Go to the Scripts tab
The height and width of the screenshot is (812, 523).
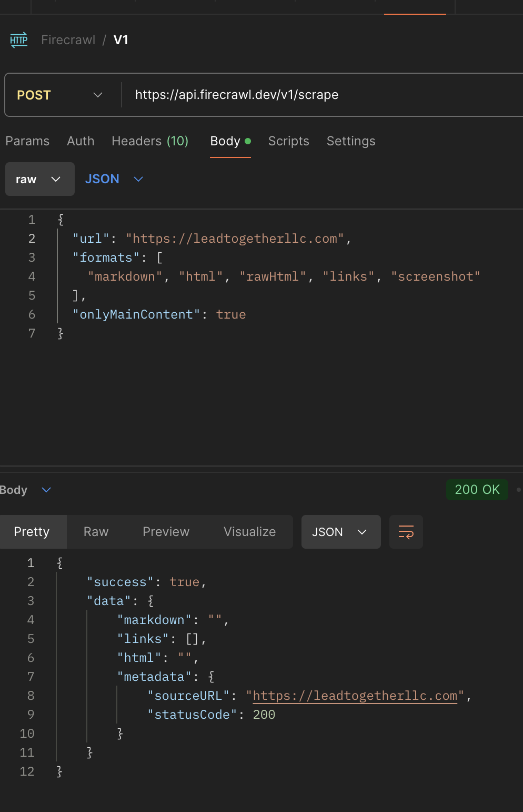(x=288, y=141)
